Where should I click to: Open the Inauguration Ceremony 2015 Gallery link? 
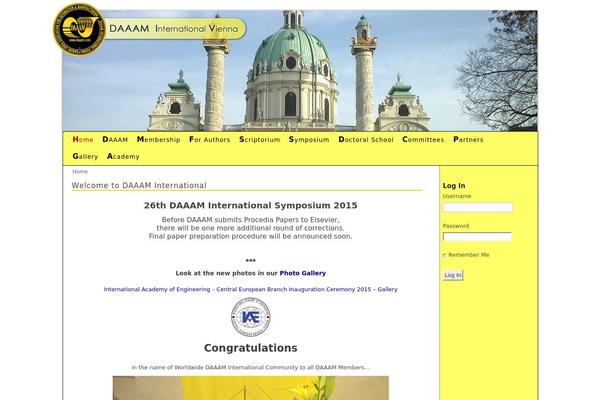pos(251,289)
